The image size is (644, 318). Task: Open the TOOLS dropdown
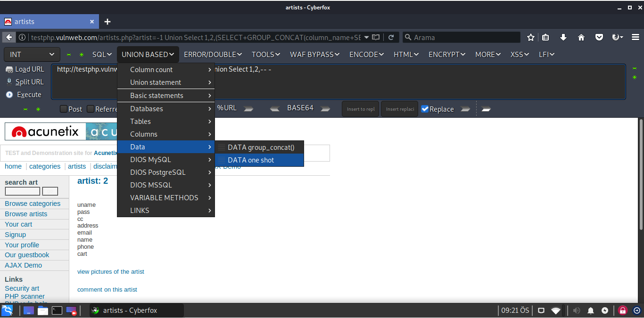click(266, 55)
